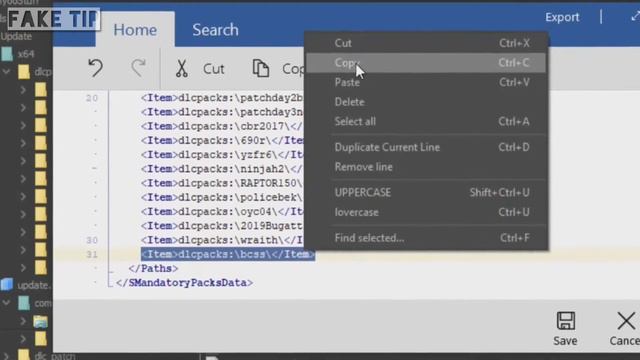Screen dimensions: 640x360
Task: Choose Select all from the context menu
Action: [426, 121]
